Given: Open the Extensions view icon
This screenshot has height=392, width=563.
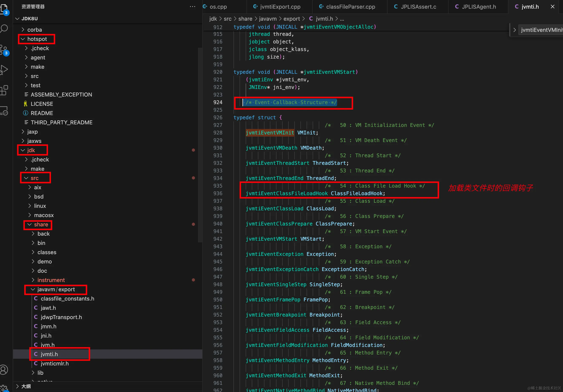Looking at the screenshot, I should pos(4,90).
